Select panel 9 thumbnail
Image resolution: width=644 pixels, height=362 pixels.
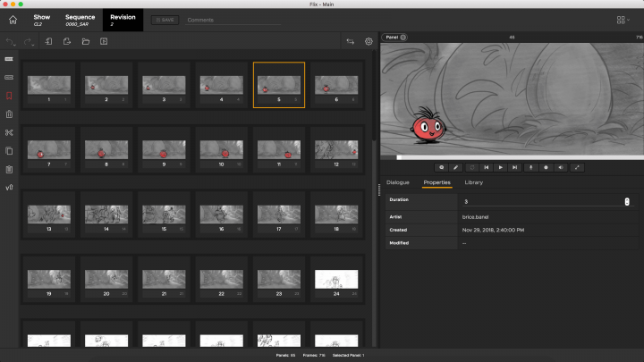[x=164, y=149]
